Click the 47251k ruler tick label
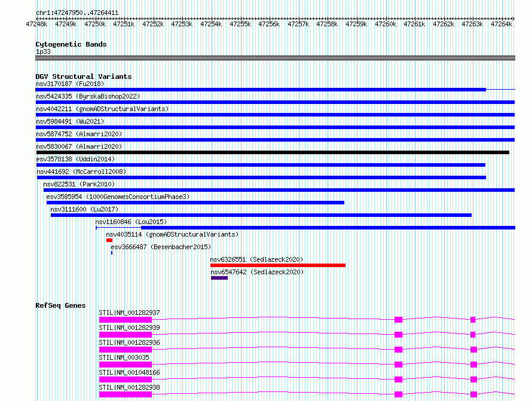Screen dimensions: 532x401 coord(124,24)
